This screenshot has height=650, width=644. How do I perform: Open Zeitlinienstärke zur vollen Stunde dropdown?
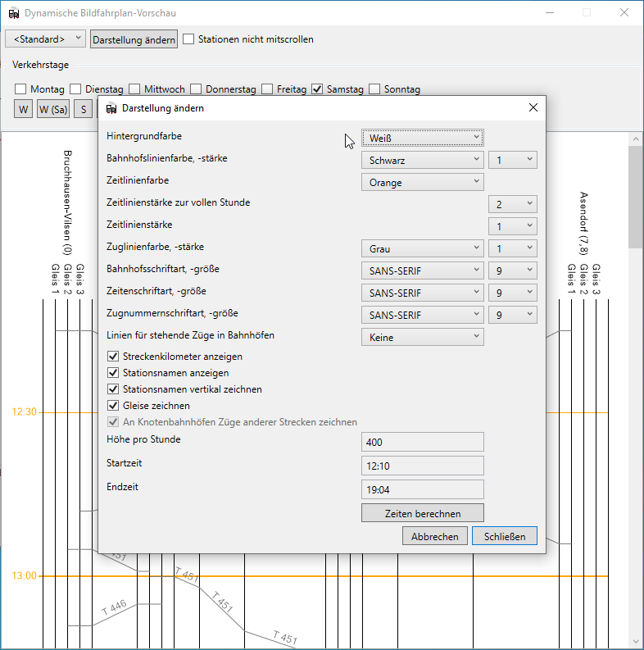pyautogui.click(x=513, y=204)
